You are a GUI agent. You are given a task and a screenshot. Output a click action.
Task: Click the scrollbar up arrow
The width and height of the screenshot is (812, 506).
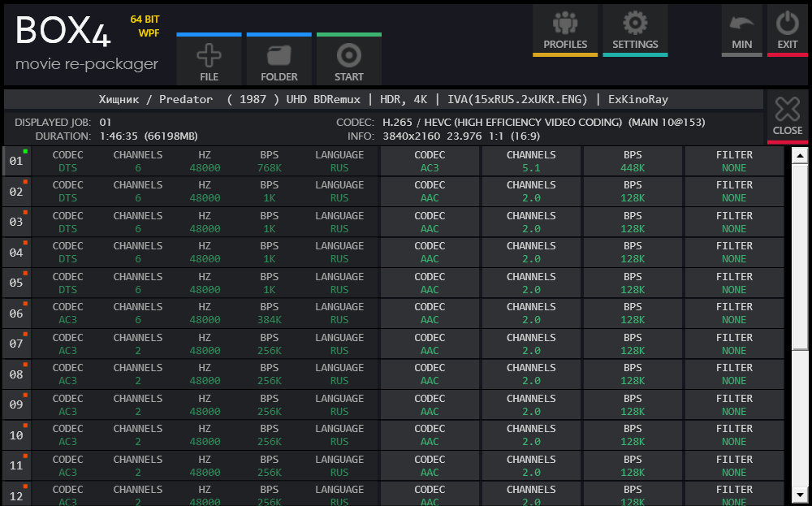pos(800,155)
